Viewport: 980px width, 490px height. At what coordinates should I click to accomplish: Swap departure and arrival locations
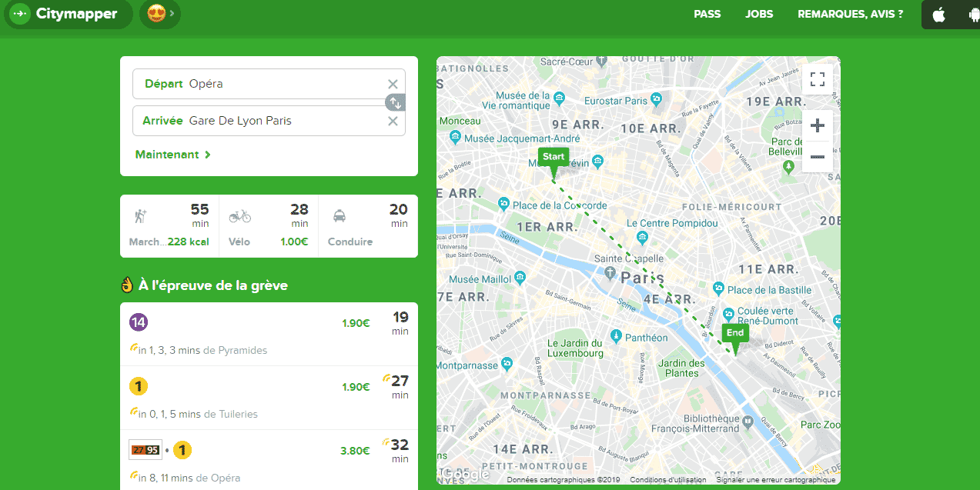pyautogui.click(x=395, y=102)
